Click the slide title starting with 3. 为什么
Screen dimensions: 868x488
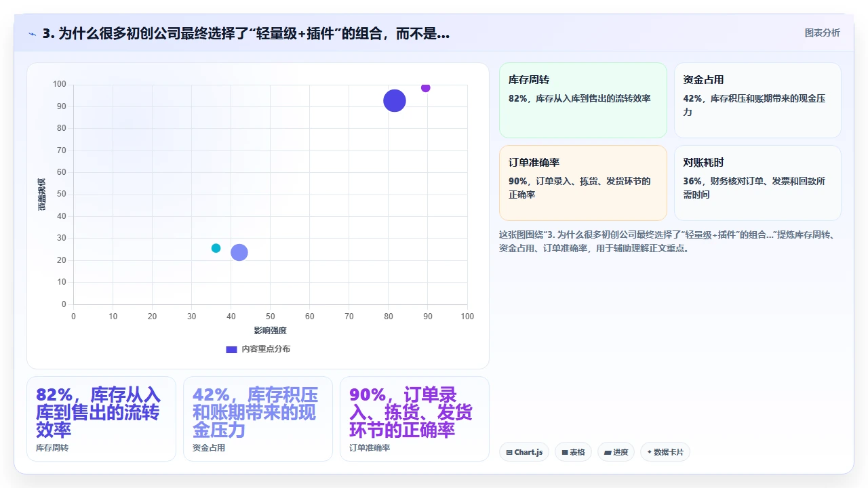[246, 33]
